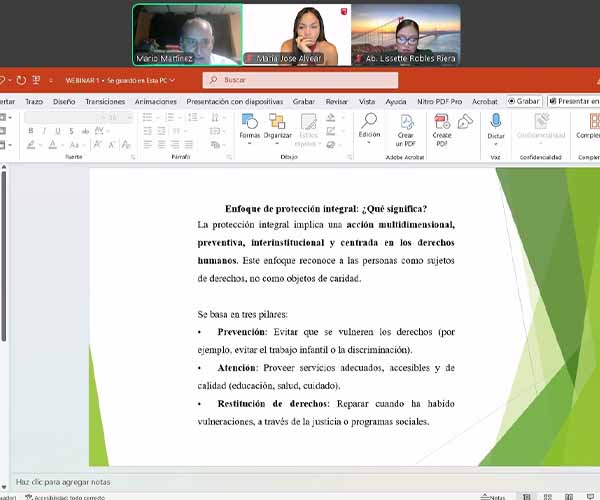
Task: Click the Redo/Repeat icon in title bar
Action: click(x=21, y=80)
